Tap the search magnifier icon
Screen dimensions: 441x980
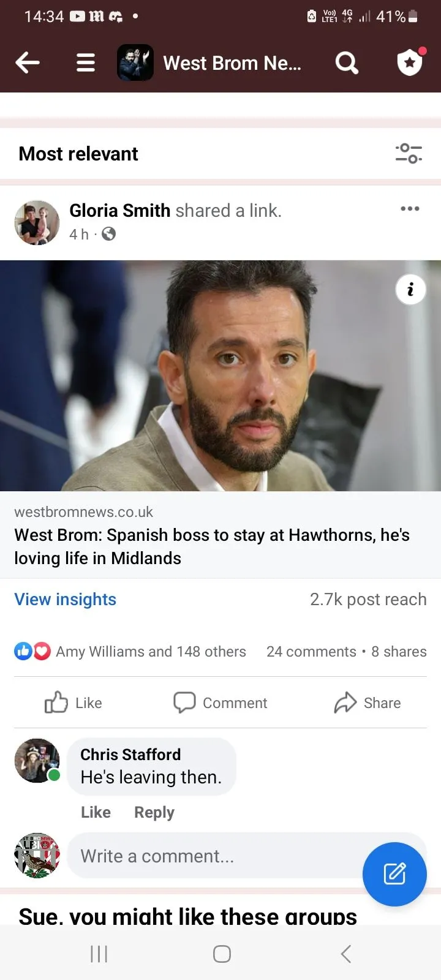point(347,62)
